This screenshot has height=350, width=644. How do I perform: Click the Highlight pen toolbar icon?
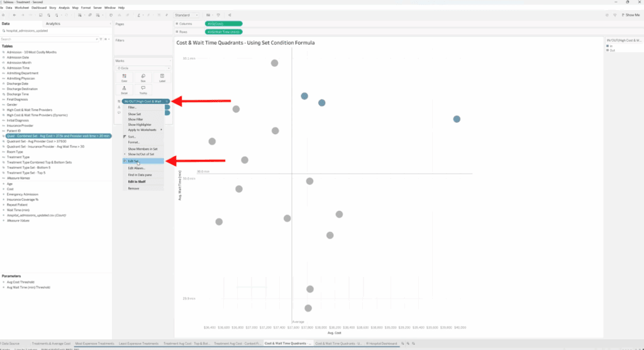[139, 15]
